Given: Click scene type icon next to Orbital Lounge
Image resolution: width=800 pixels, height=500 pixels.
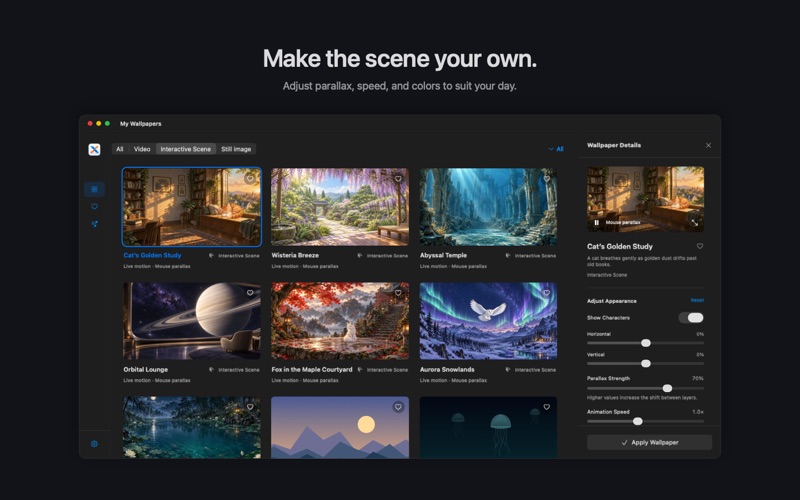Looking at the screenshot, I should coord(211,369).
